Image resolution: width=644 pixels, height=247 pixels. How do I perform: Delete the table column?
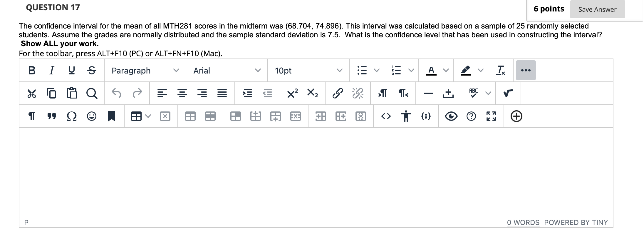click(361, 116)
